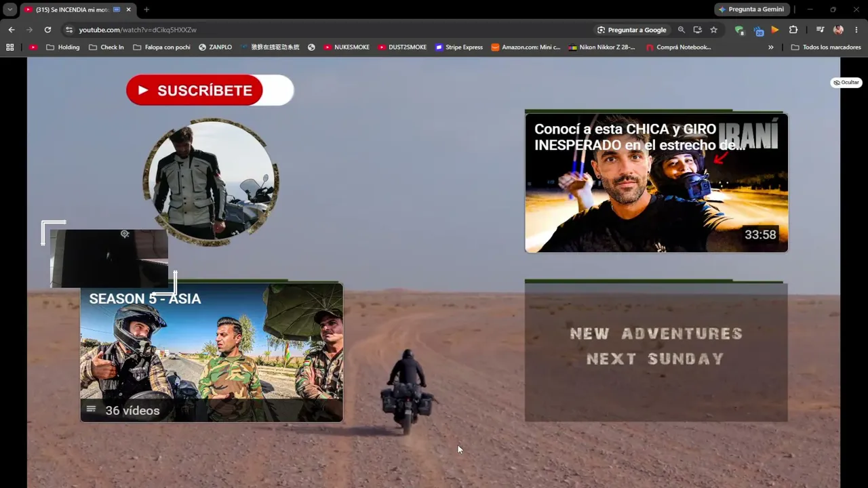
Task: Open the orange play-arrow extension
Action: [775, 30]
